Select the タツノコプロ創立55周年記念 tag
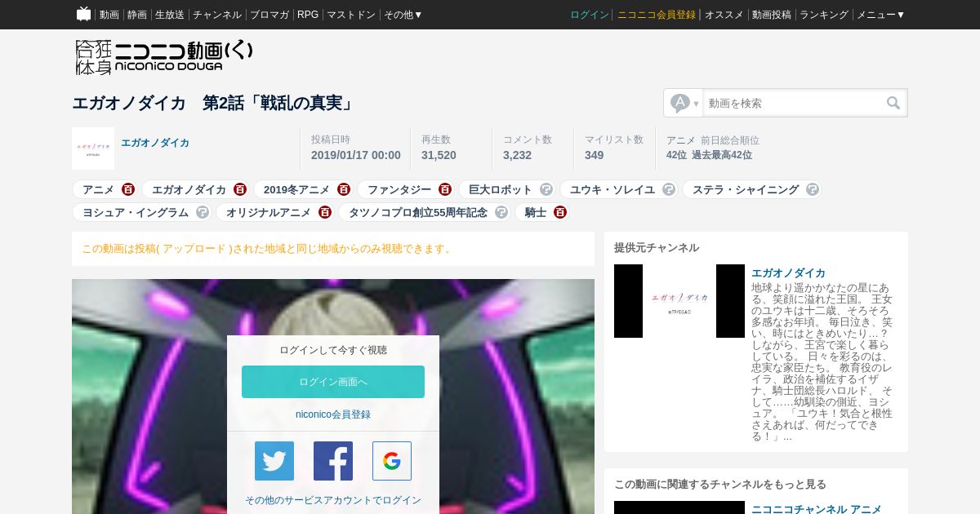The image size is (980, 514). click(x=418, y=212)
